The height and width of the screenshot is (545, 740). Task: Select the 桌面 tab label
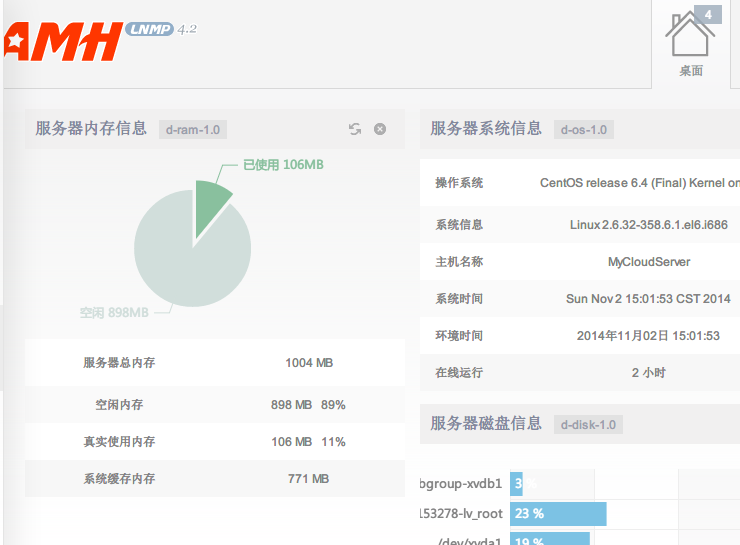click(x=691, y=71)
